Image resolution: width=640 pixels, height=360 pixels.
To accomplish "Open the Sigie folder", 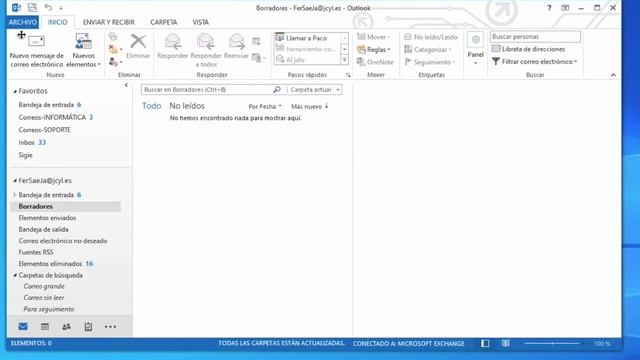I will (x=25, y=155).
